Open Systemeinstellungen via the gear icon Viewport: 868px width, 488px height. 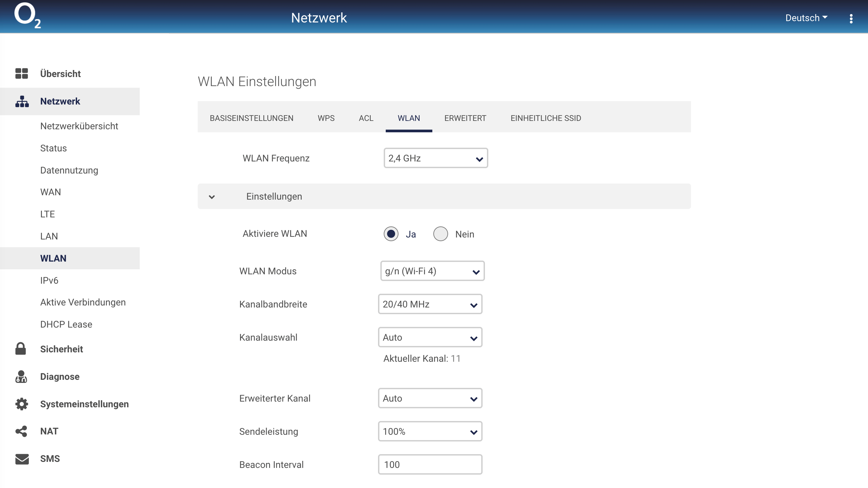(21, 404)
